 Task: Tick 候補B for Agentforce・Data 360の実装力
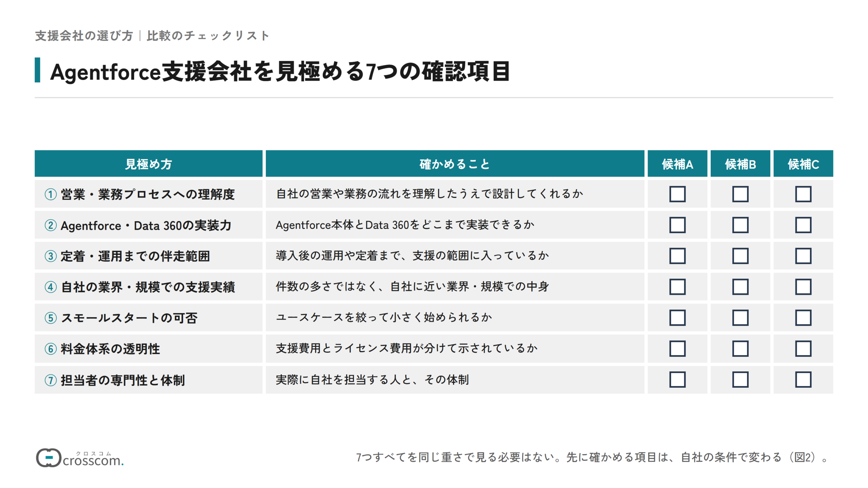[740, 225]
